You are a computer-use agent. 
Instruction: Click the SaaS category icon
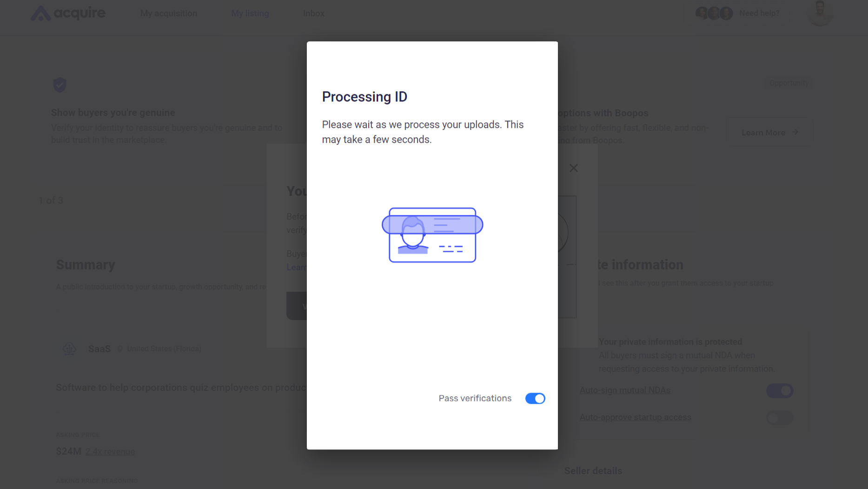pyautogui.click(x=69, y=348)
